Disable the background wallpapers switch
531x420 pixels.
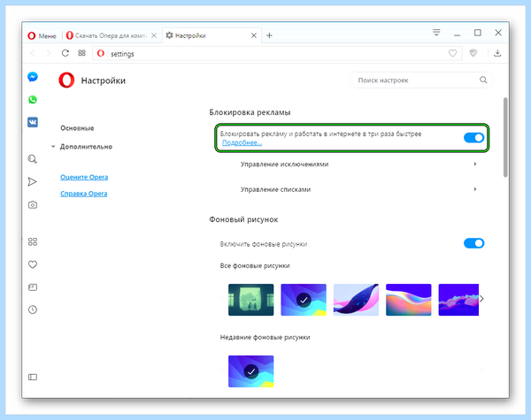473,243
